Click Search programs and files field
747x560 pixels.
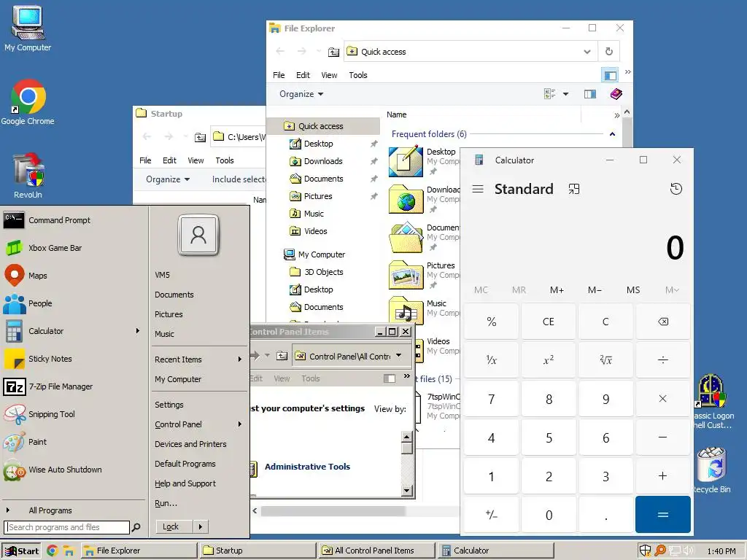(x=66, y=527)
